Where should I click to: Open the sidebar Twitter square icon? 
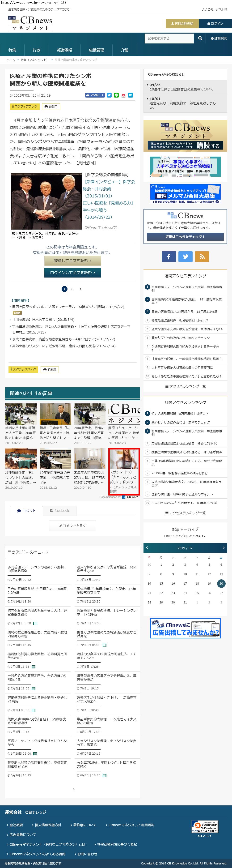click(x=186, y=257)
